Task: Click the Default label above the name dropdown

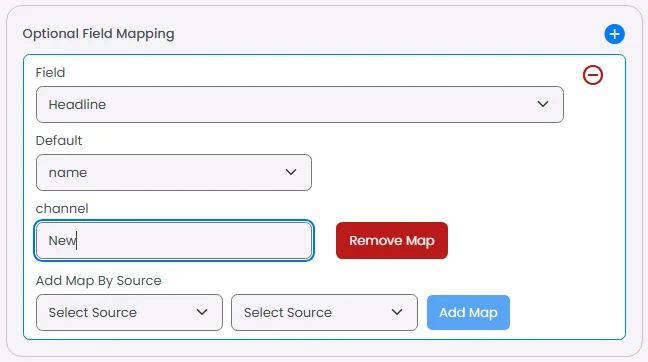Action: (59, 141)
